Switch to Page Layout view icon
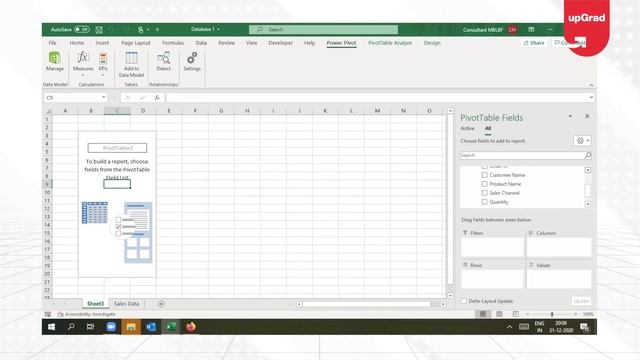 [499, 314]
